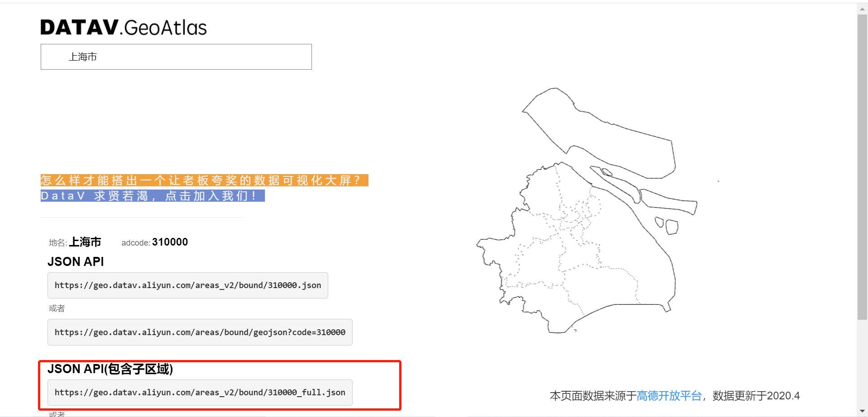Click the scrollbar up arrow
This screenshot has height=417, width=868.
862,8
